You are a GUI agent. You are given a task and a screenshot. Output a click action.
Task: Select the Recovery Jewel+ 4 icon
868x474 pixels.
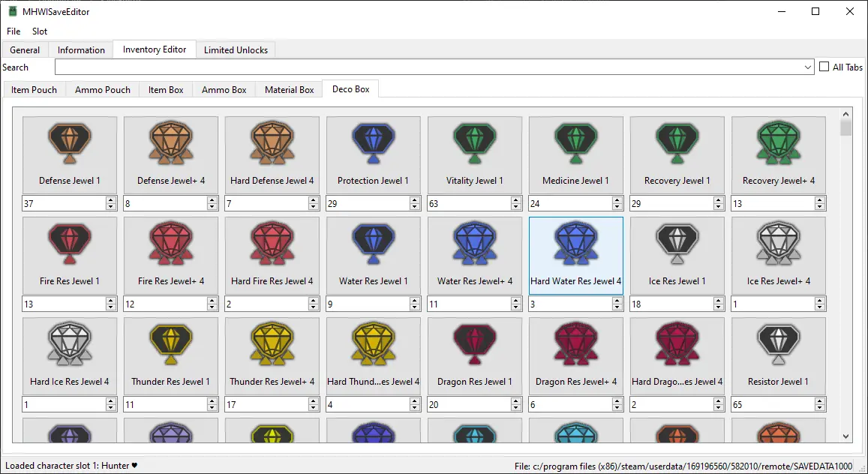[x=779, y=142]
